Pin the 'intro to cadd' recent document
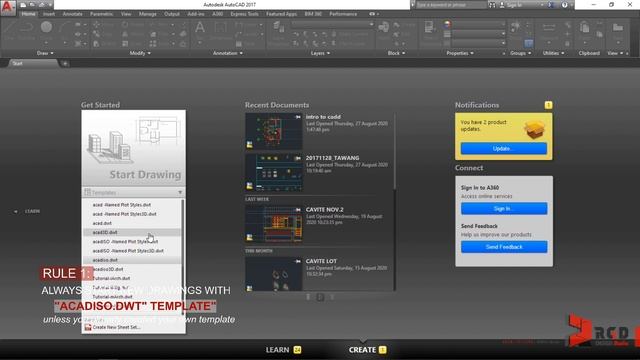640x360 pixels. tap(298, 117)
